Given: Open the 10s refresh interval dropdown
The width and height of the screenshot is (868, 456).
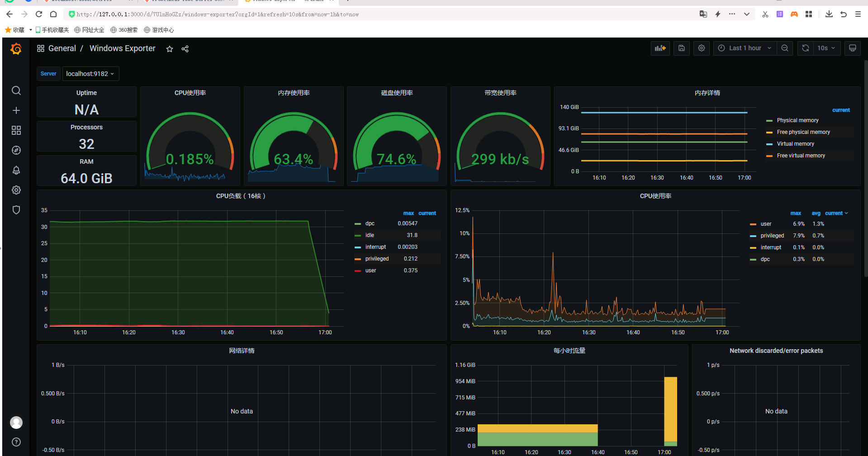Looking at the screenshot, I should (x=826, y=48).
